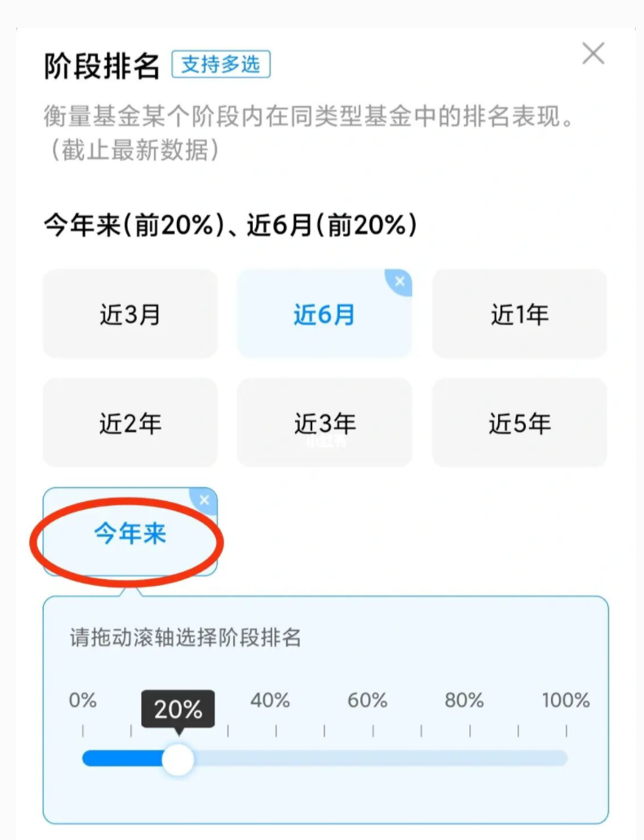Tap the 今年来 period chip
Screen dimensions: 644x840
tap(130, 534)
